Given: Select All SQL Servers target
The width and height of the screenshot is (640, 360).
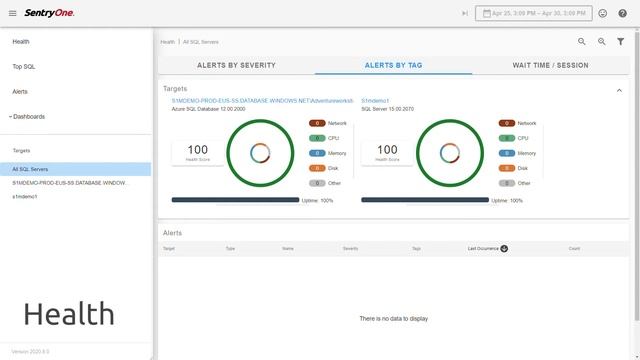Looking at the screenshot, I should click(x=76, y=169).
